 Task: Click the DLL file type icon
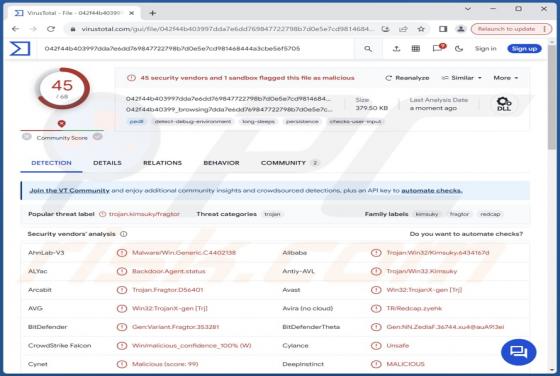coord(504,104)
